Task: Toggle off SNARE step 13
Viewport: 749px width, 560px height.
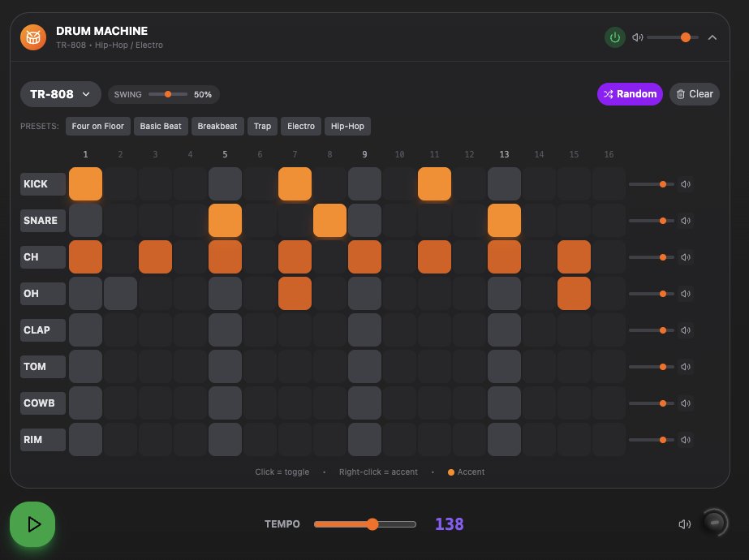Action: (x=504, y=221)
